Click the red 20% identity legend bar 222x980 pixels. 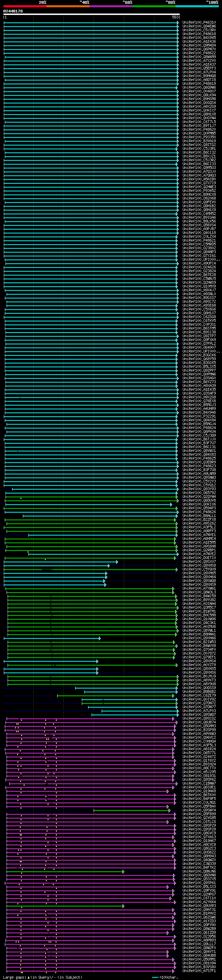pos(25,7)
